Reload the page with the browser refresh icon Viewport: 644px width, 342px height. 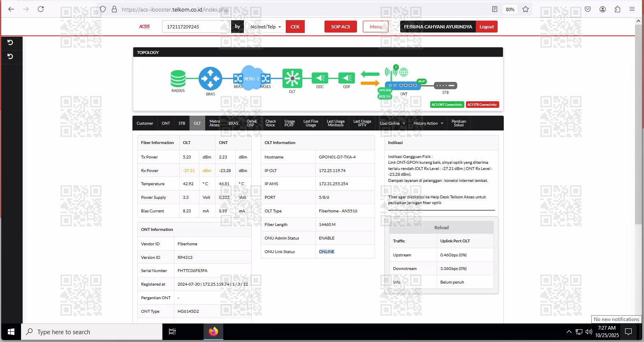[41, 9]
